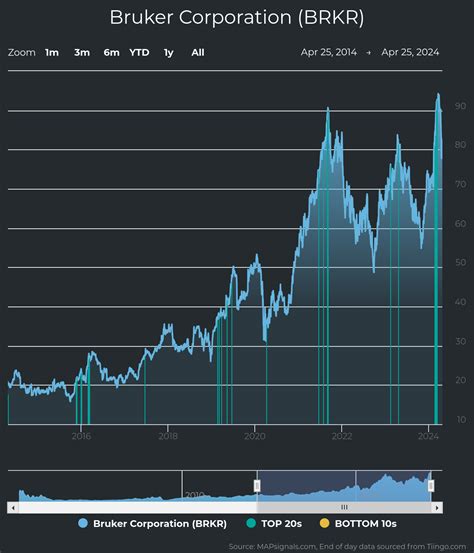
Task: Click the 10 y-axis label
Action: pyautogui.click(x=461, y=420)
